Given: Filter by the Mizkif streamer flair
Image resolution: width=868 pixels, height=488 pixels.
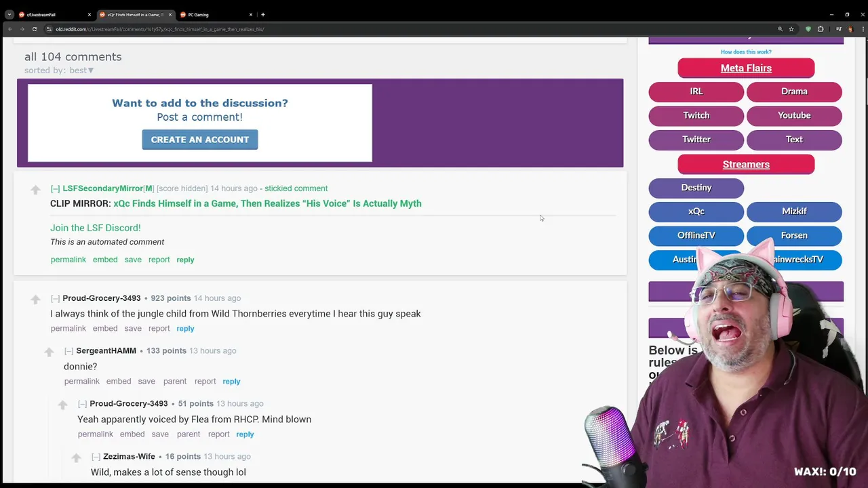Looking at the screenshot, I should pyautogui.click(x=794, y=211).
